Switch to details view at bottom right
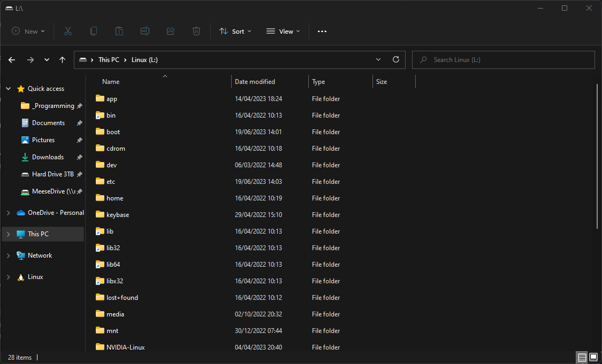 point(582,357)
